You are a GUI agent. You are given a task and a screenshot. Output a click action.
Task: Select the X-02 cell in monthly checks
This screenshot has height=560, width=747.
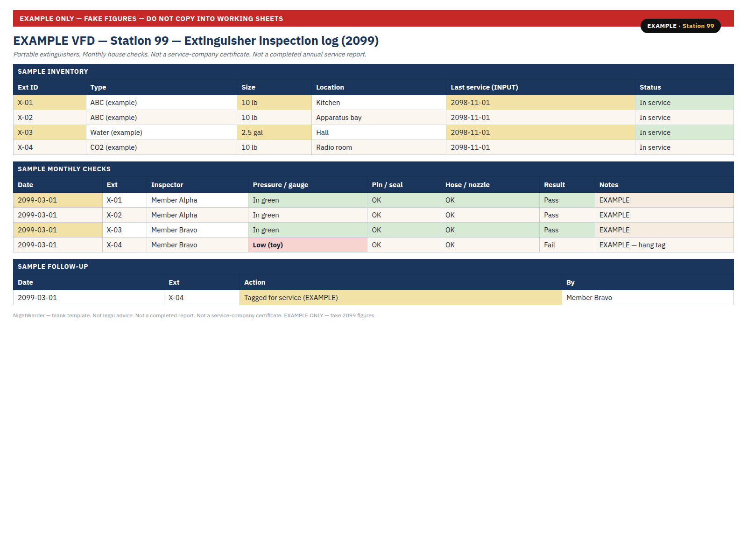pos(125,215)
